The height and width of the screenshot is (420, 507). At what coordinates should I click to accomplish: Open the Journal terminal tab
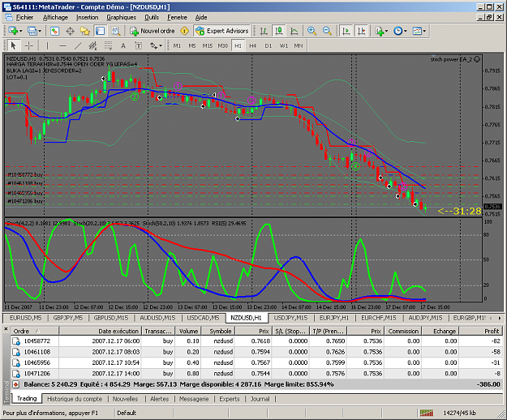coord(260,399)
